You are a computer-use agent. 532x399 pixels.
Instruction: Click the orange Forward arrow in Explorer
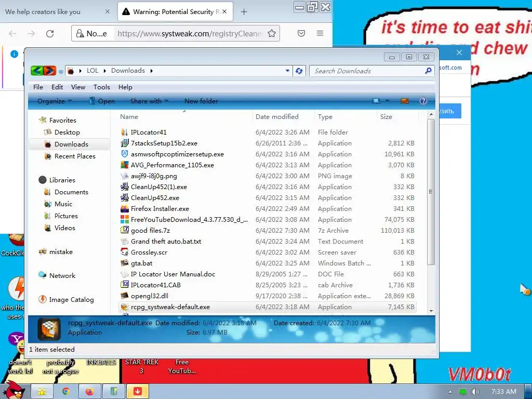tap(49, 71)
